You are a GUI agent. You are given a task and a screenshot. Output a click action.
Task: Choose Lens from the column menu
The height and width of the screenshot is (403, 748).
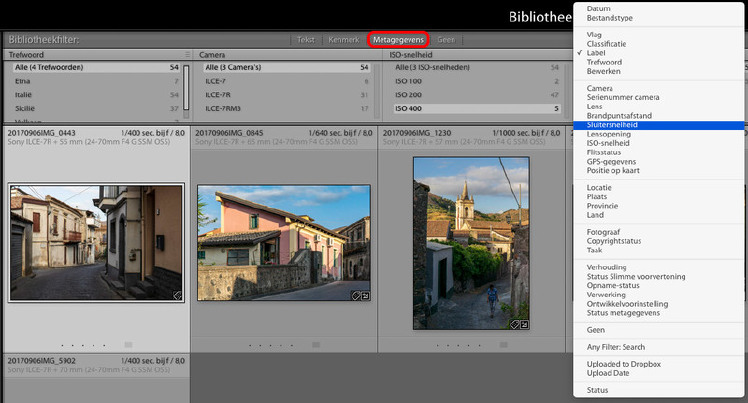point(594,106)
